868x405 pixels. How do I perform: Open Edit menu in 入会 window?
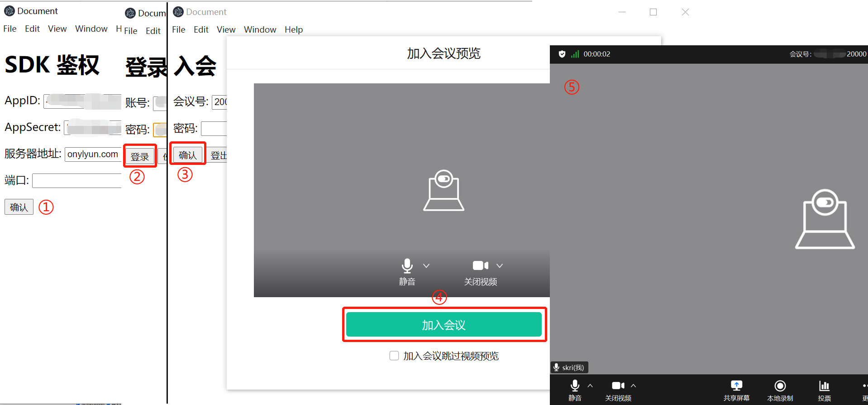tap(201, 29)
